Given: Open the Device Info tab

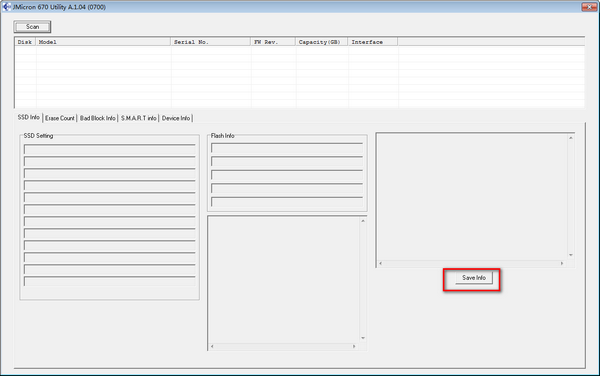Looking at the screenshot, I should 176,118.
